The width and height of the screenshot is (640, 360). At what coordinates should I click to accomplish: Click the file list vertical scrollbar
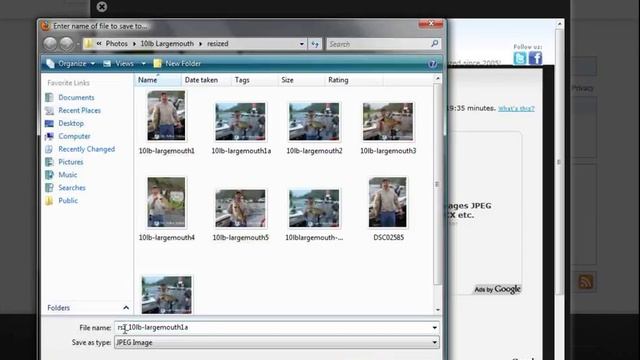[437, 184]
